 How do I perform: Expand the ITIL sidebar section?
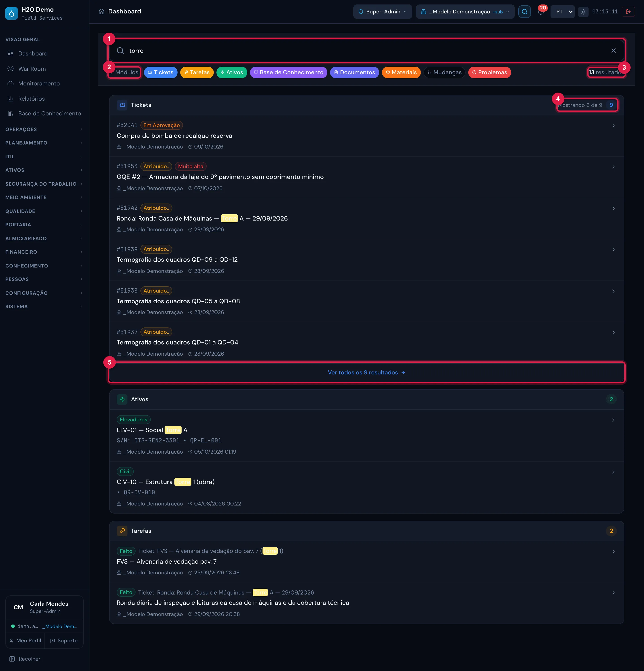(44, 156)
